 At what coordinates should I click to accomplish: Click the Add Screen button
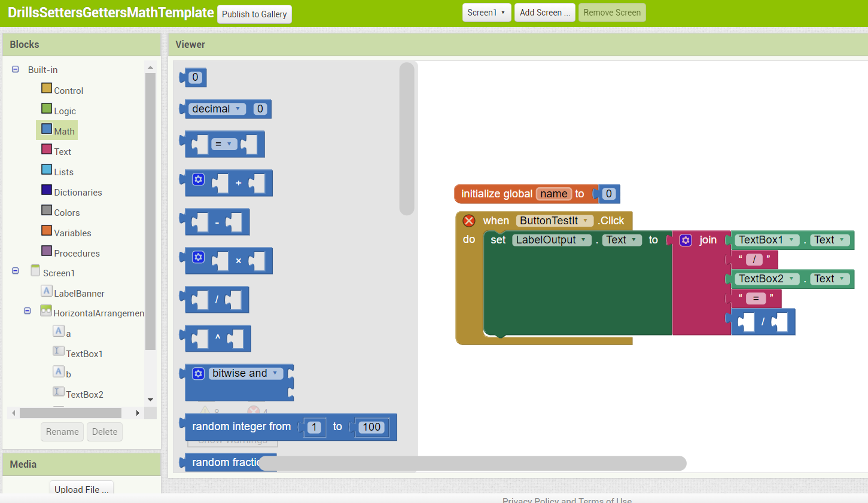click(x=544, y=12)
